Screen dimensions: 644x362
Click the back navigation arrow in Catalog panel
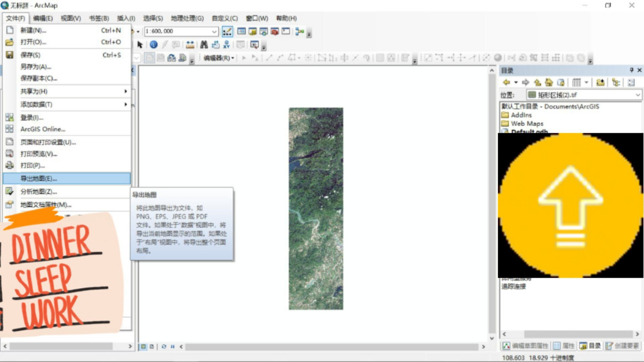click(506, 82)
